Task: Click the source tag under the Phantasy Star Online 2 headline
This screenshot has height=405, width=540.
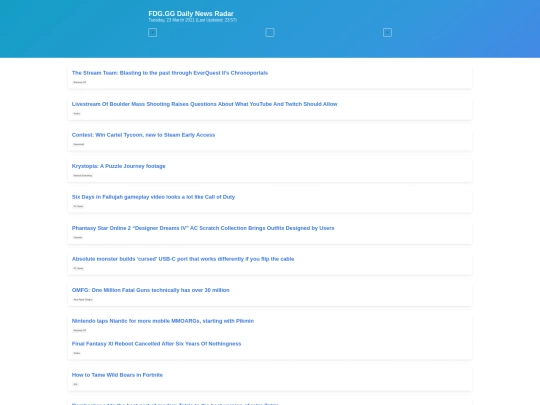Action: pyautogui.click(x=78, y=237)
